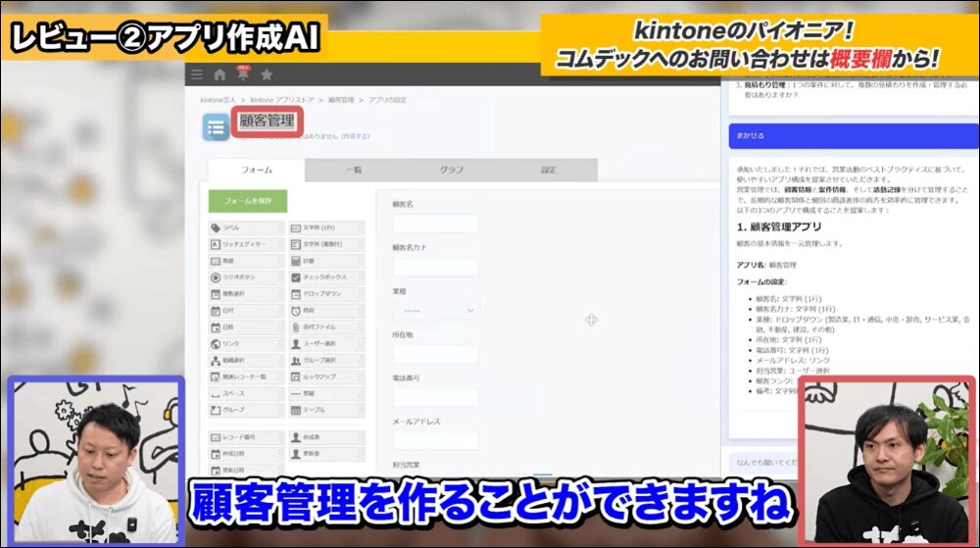Open bookmarks star icon in header

pos(267,75)
